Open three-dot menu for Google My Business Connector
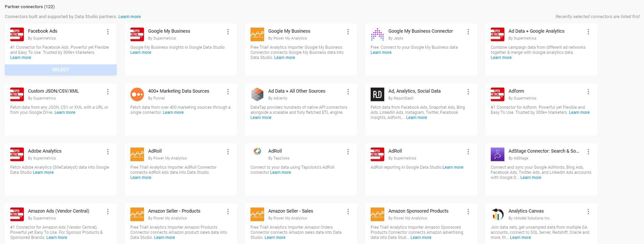Viewport: 644px width, 244px height. pos(468,32)
